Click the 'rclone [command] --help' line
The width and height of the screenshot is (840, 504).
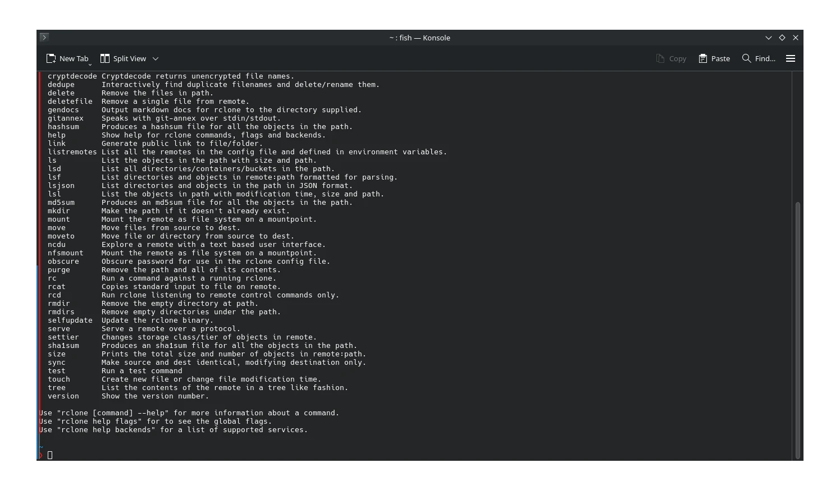189,413
